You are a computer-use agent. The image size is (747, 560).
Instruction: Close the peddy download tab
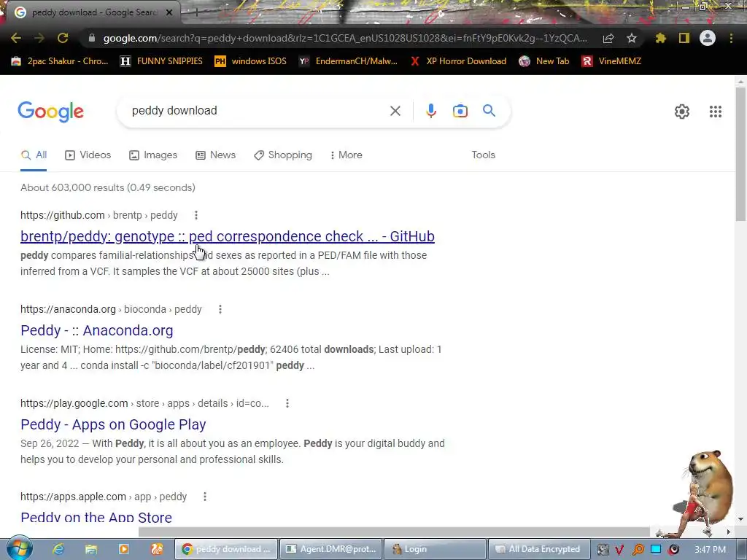pos(169,12)
